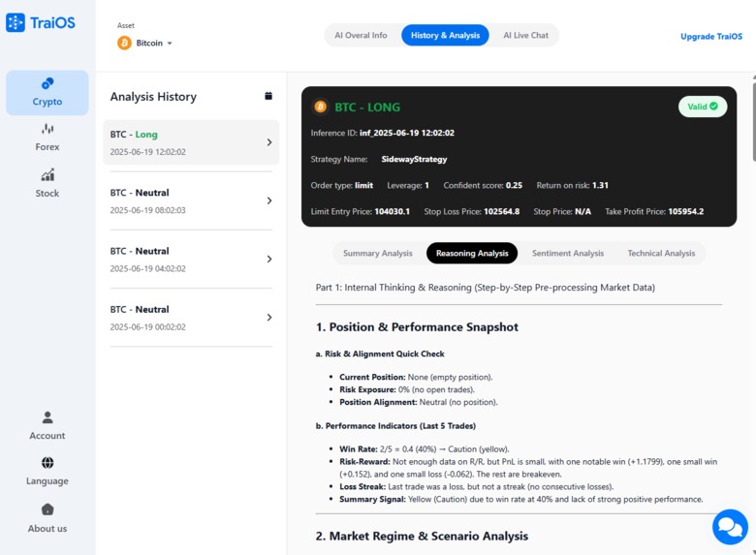Switch to AI Overal Info tab
This screenshot has width=756, height=555.
pyautogui.click(x=361, y=35)
